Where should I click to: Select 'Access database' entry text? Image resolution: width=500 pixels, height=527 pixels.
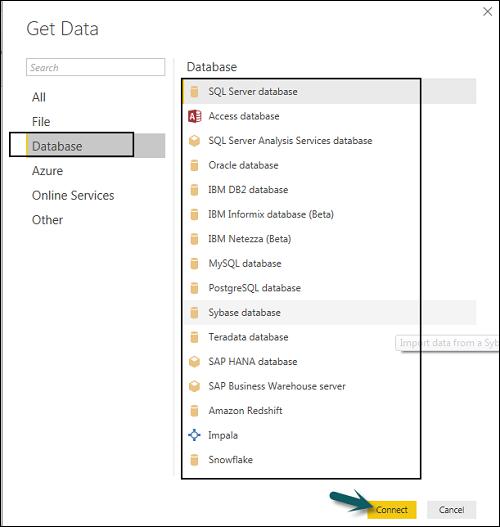tap(244, 116)
